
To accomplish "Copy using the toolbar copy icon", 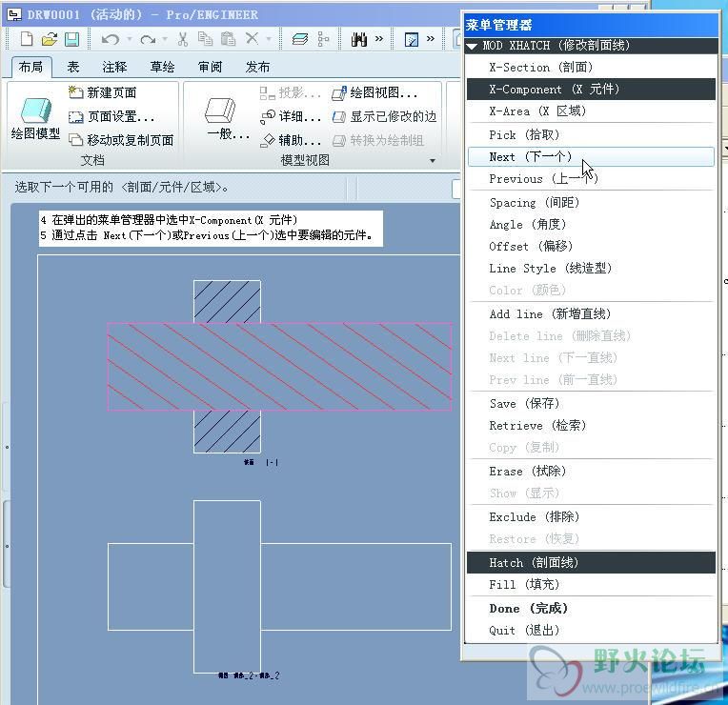I will point(205,39).
